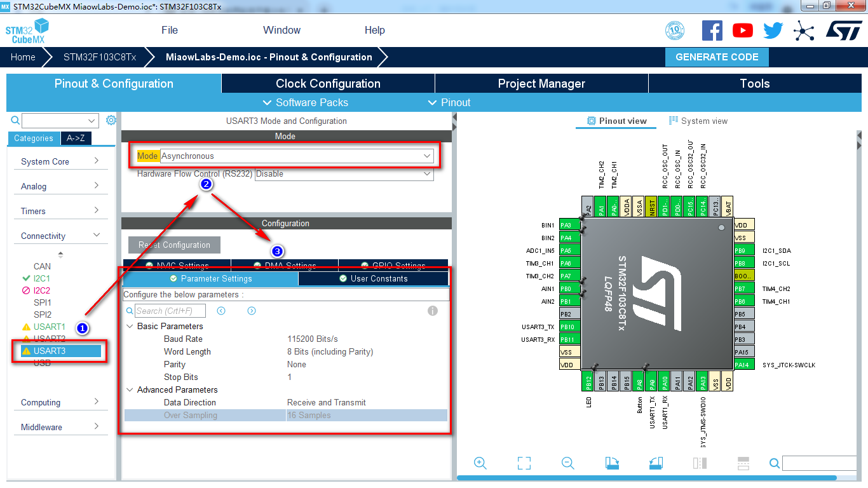Image resolution: width=868 pixels, height=488 pixels.
Task: Fit the chip to the view frame
Action: coord(524,463)
